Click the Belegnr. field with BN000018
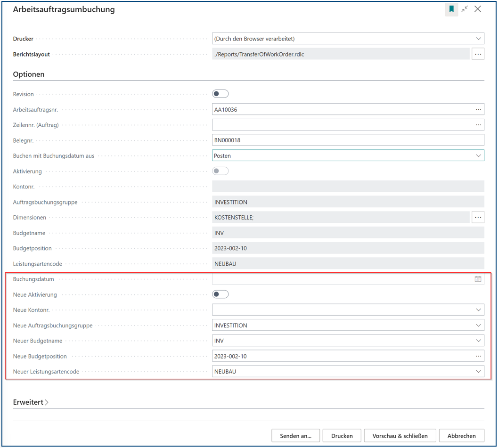Image resolution: width=498 pixels, height=448 pixels. click(348, 140)
